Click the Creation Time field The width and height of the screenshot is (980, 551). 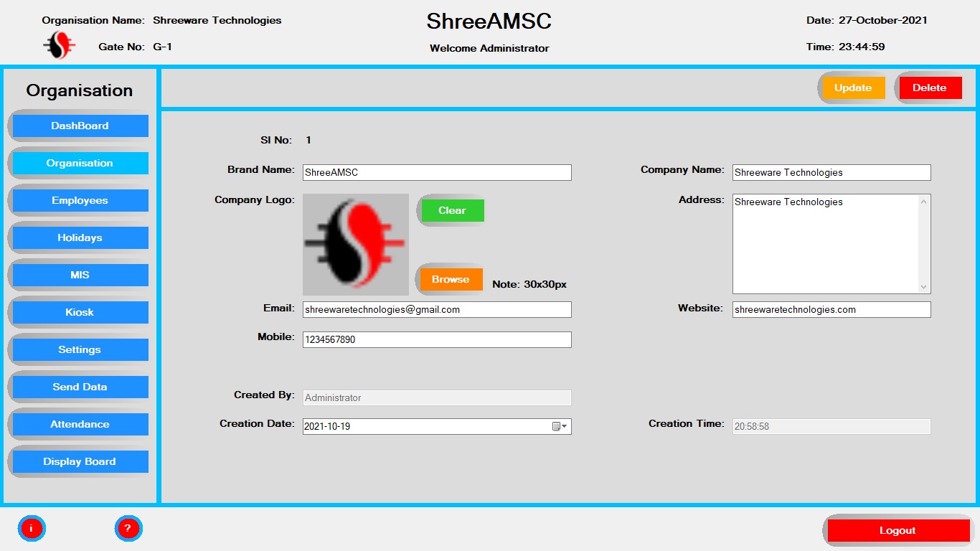pos(831,426)
